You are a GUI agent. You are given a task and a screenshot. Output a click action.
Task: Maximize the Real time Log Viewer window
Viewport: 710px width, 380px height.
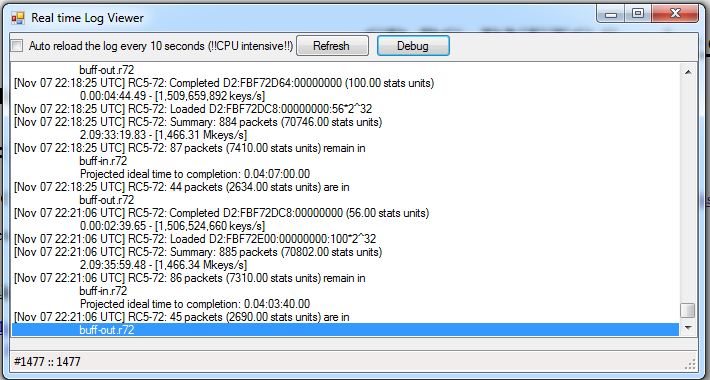(638, 14)
